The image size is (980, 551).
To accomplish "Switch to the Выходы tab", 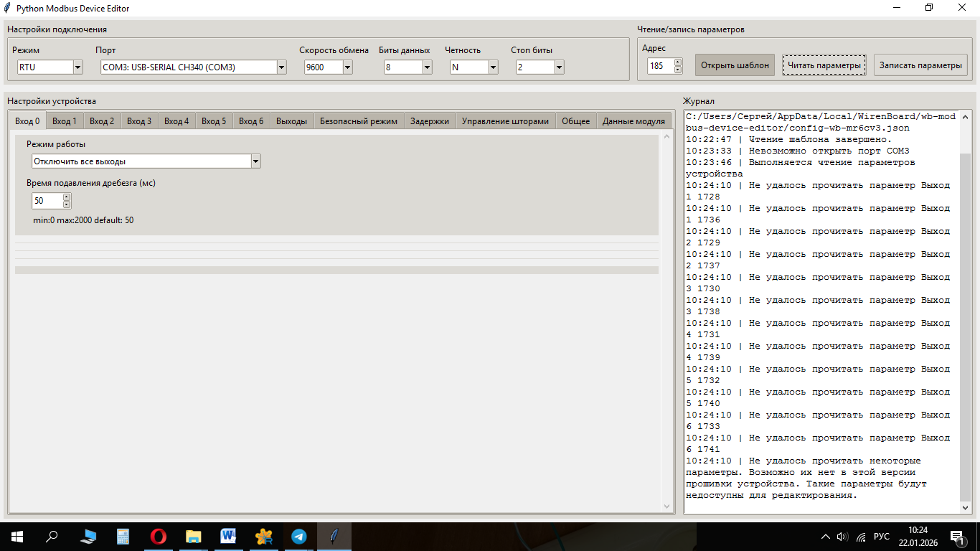I will [291, 121].
